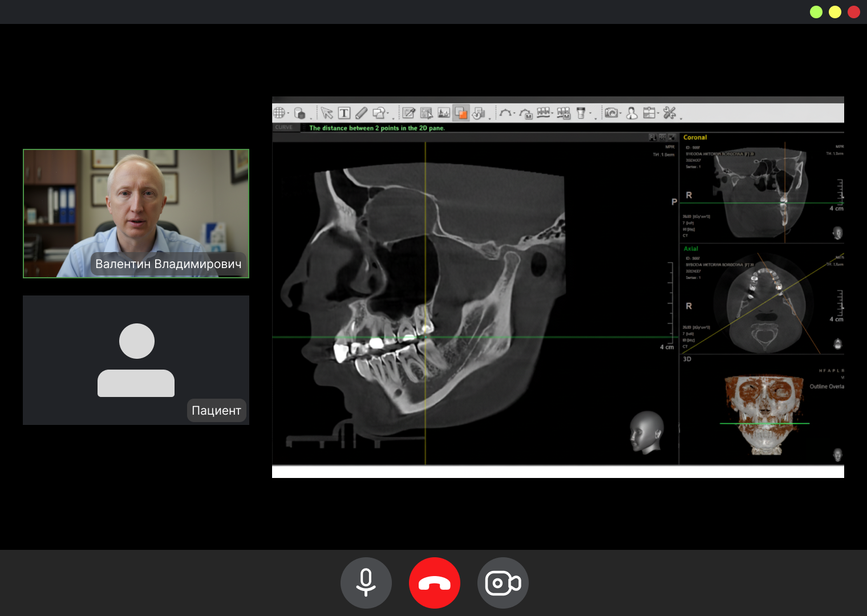The width and height of the screenshot is (867, 616).
Task: Pick the ruler measurement tool
Action: tap(361, 113)
